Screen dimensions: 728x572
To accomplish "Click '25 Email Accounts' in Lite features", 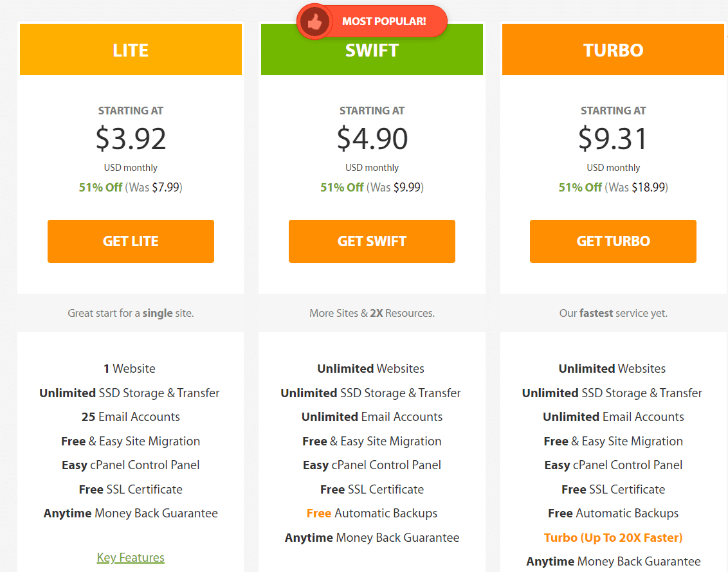I will tap(131, 416).
